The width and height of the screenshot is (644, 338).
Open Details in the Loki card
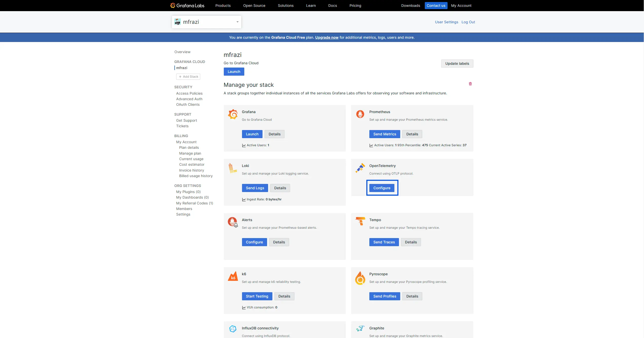point(280,188)
